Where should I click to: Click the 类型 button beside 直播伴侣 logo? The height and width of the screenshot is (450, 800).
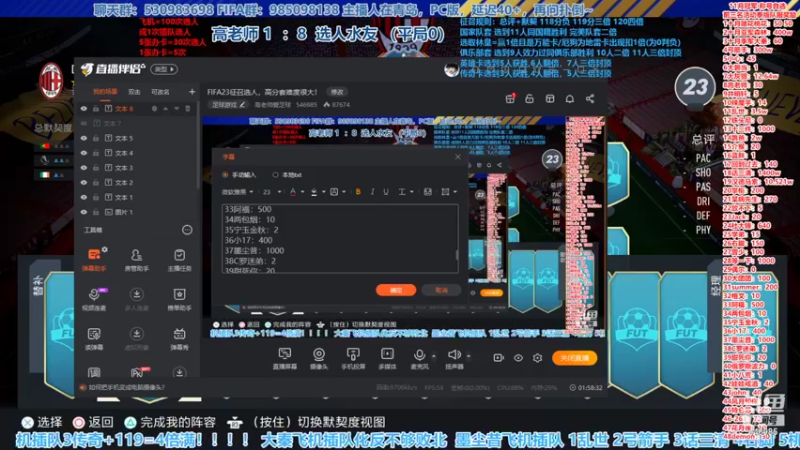click(x=164, y=69)
